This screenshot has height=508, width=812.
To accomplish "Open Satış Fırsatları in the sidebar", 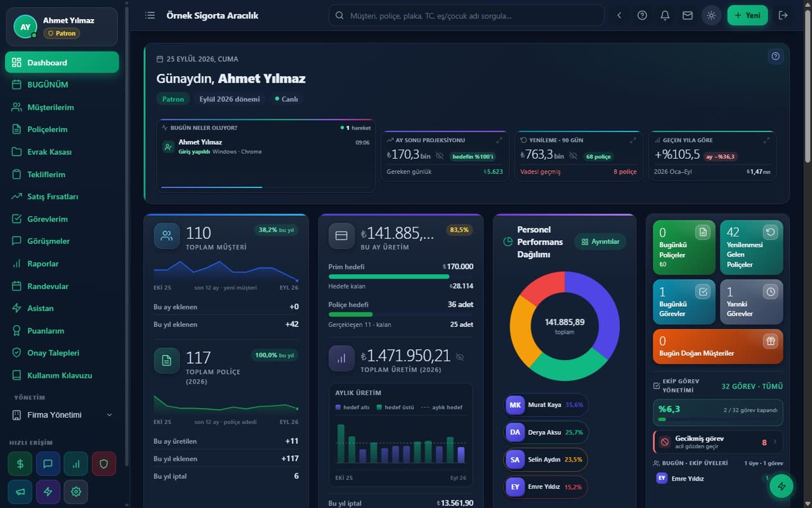I will tap(62, 197).
